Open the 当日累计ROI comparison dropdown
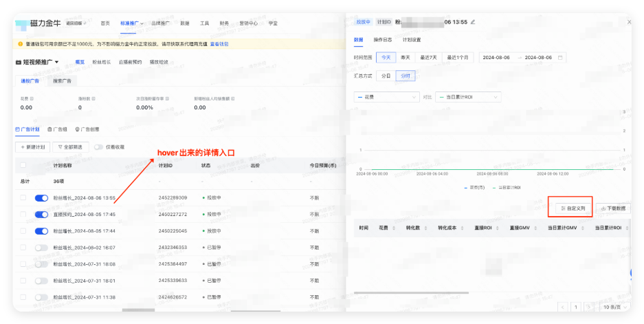 pos(468,97)
